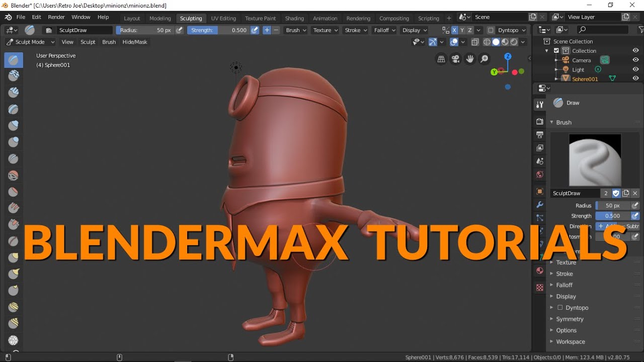This screenshot has height=362, width=644.
Task: Adjust the Strength slider in the header
Action: pos(219,30)
